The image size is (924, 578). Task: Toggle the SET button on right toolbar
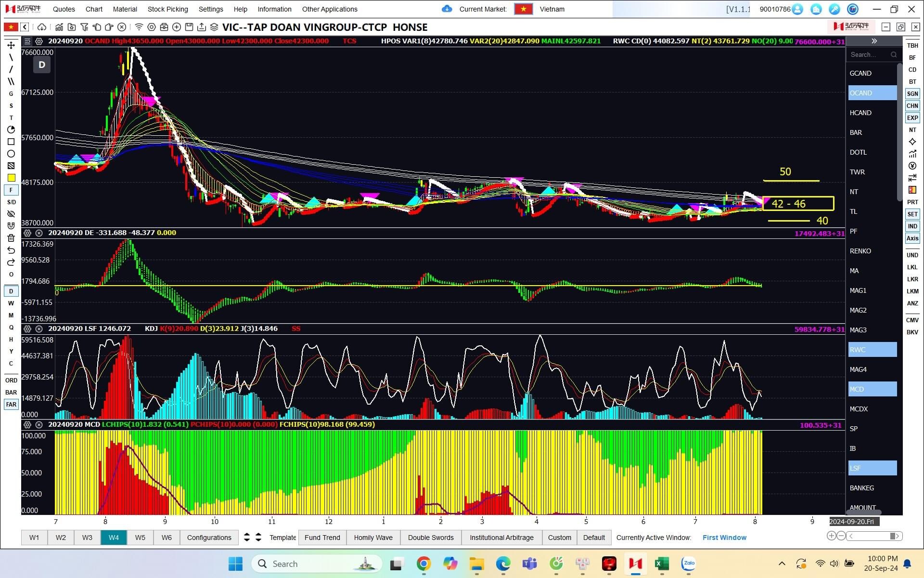click(x=912, y=214)
